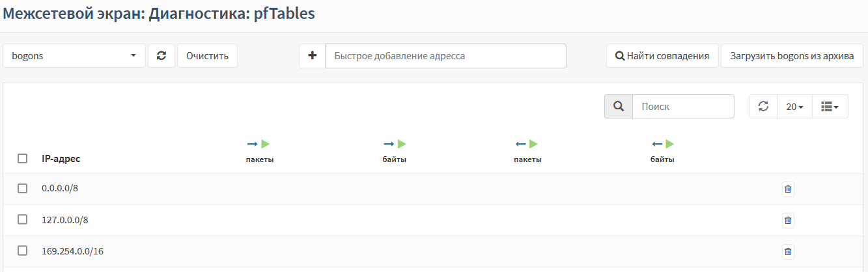The image size is (868, 272).
Task: Delete the 127.0.0.0/8 entry via trash icon
Action: pyautogui.click(x=788, y=221)
